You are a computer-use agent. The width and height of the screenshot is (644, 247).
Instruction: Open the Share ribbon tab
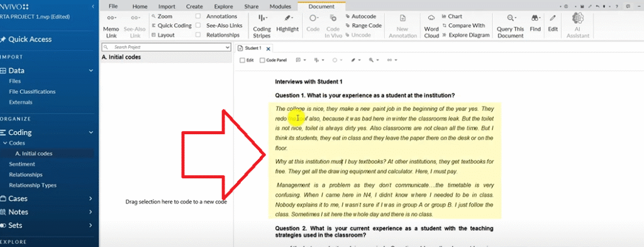[252, 6]
